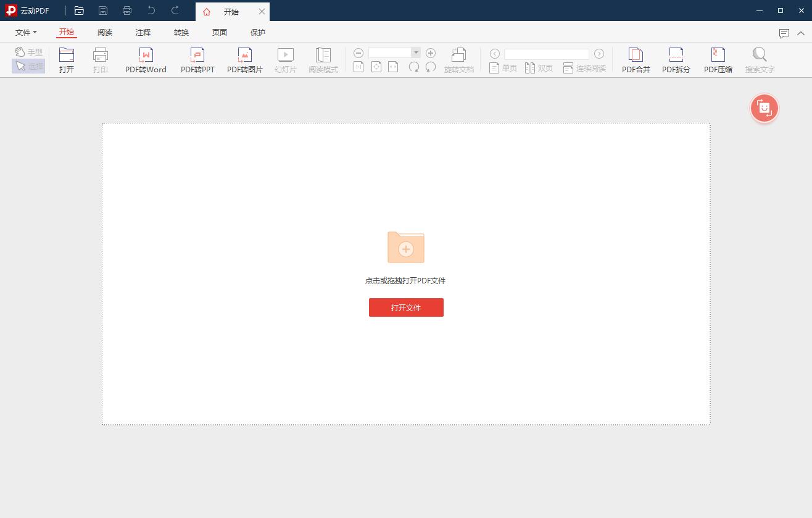
Task: Click the 打开 folder icon in ribbon
Action: pyautogui.click(x=67, y=54)
